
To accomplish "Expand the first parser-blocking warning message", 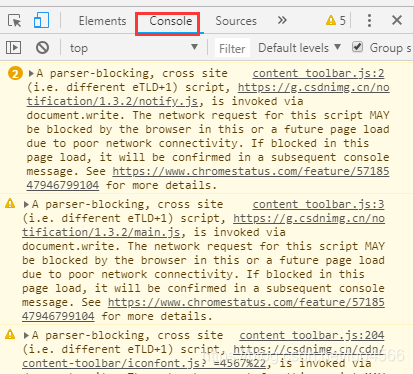I will tap(32, 73).
